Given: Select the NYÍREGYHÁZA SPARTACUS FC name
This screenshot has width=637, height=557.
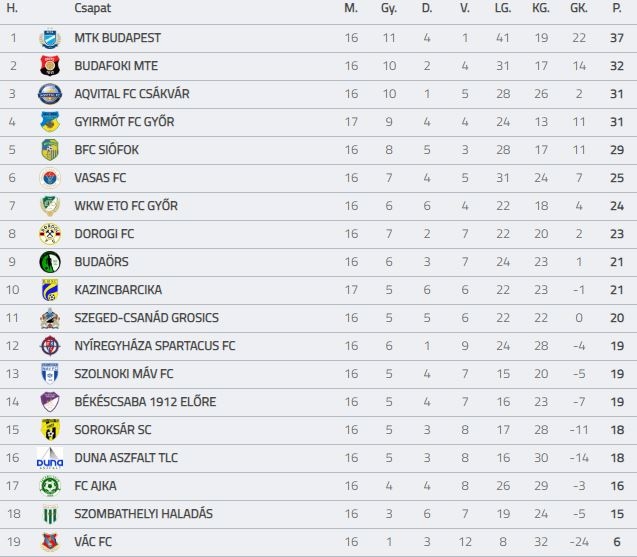Looking at the screenshot, I should point(155,346).
